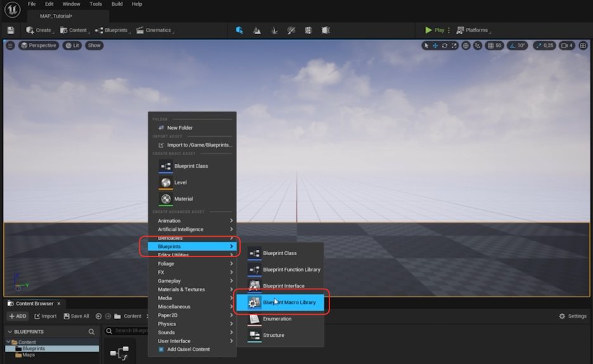Image resolution: width=593 pixels, height=364 pixels.
Task: Choose New Folder in context menu
Action: tap(192, 128)
